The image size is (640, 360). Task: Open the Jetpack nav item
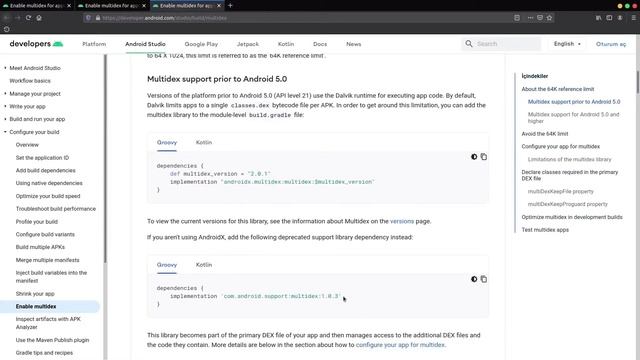click(248, 44)
